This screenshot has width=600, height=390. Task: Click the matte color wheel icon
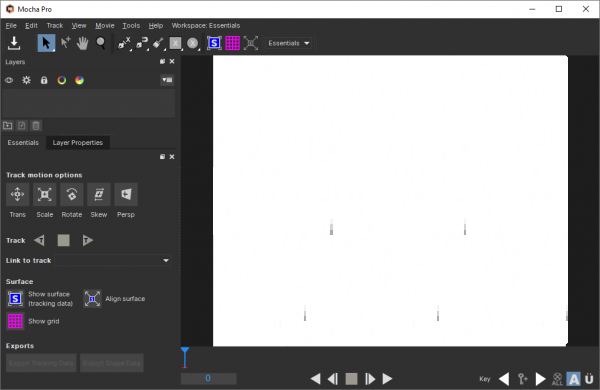(x=79, y=80)
